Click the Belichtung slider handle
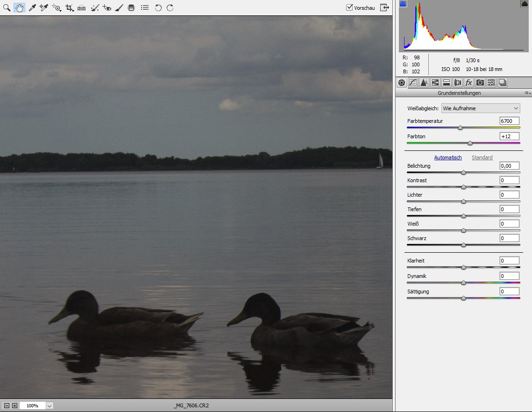Viewport: 532px width, 412px height. coord(463,173)
